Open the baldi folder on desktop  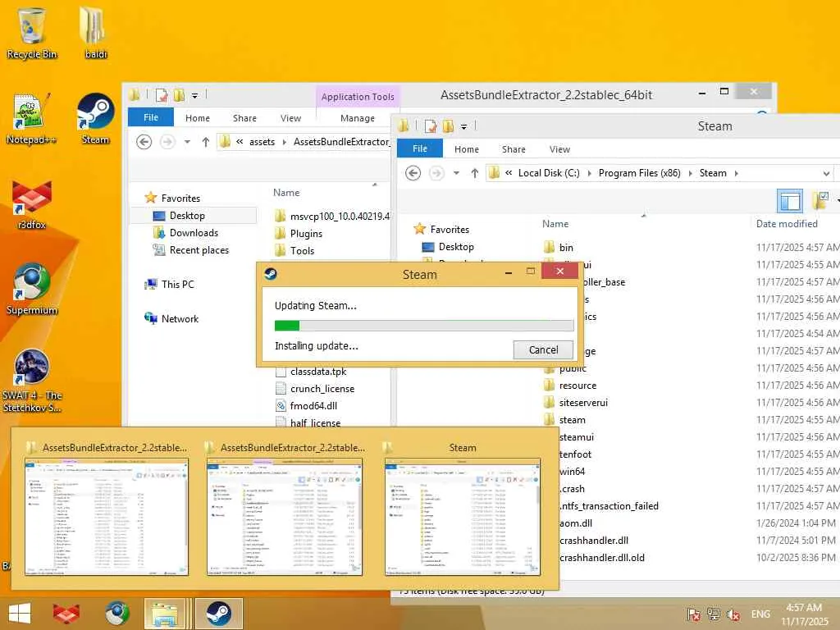[95, 32]
